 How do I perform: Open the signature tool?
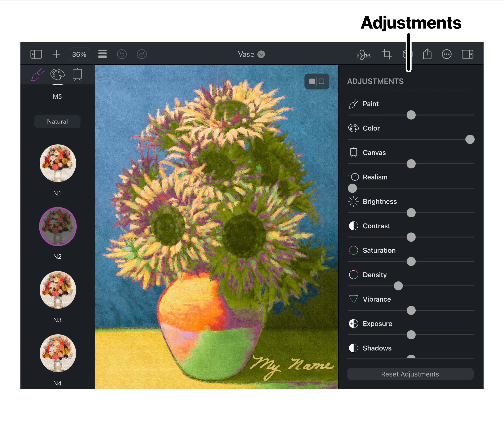pyautogui.click(x=364, y=54)
